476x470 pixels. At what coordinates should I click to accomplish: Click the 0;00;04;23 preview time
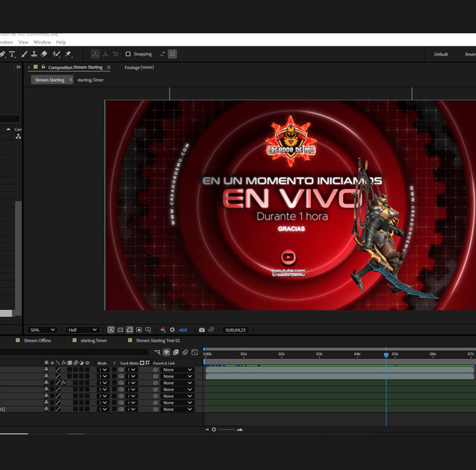(235, 330)
